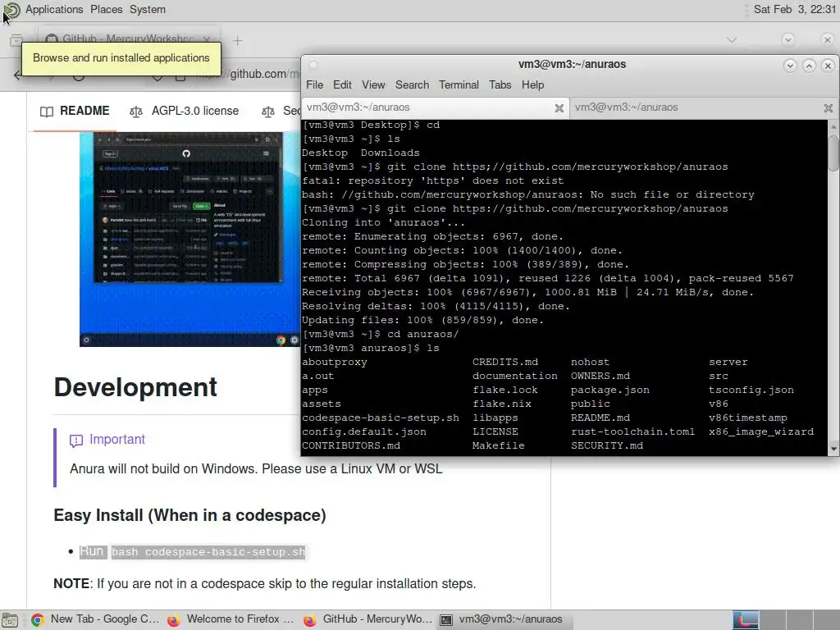Minimize the Firefox window
Viewport: 840px width, 630px height.
coord(787,39)
